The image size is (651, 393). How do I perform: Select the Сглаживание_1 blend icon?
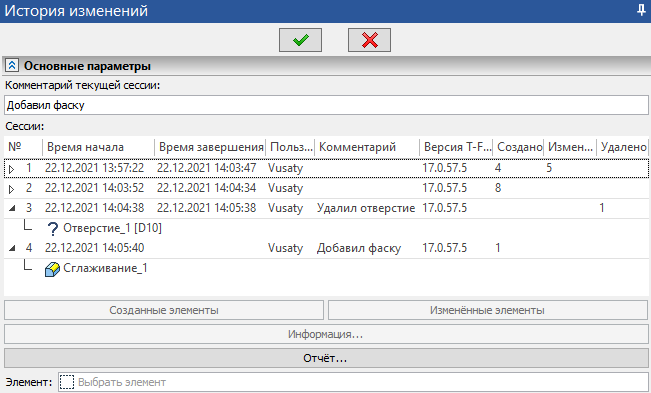[52, 269]
